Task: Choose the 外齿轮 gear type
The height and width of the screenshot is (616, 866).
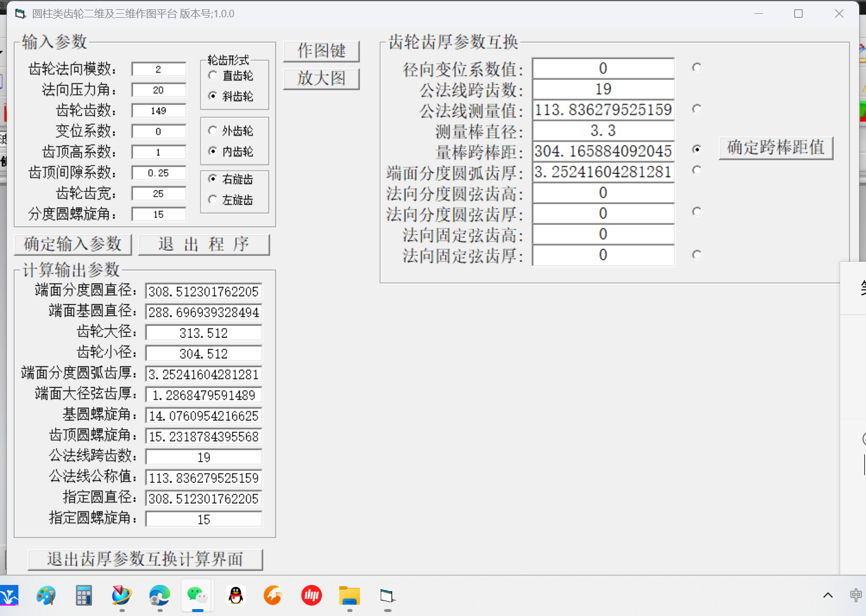Action: [x=213, y=131]
